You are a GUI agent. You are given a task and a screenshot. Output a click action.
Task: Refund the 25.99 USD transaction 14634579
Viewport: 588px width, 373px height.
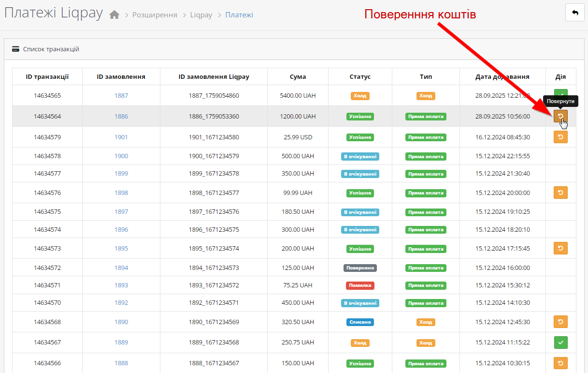pyautogui.click(x=560, y=137)
